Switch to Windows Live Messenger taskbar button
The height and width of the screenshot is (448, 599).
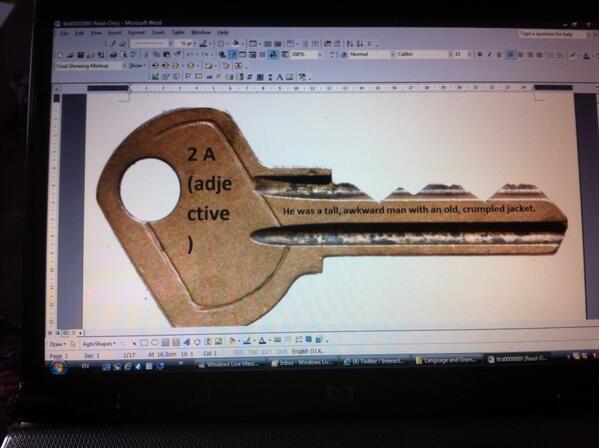click(x=230, y=364)
